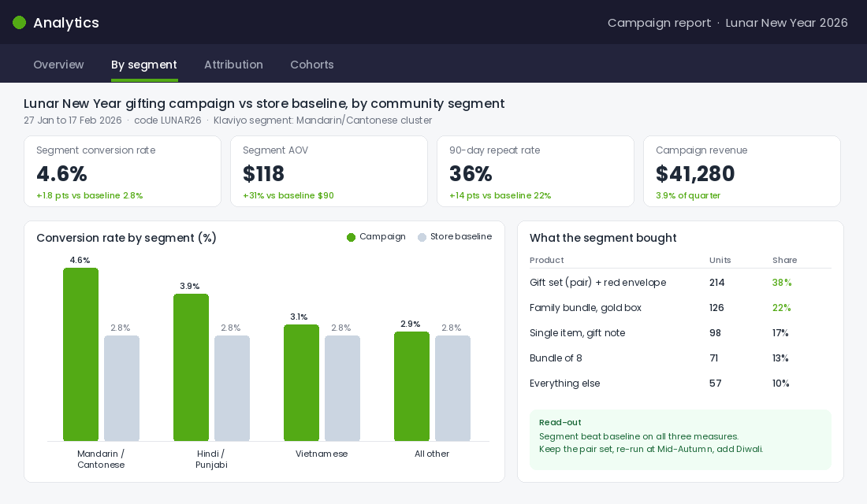The width and height of the screenshot is (867, 504).
Task: Click the Read-out heading
Action: click(x=560, y=423)
